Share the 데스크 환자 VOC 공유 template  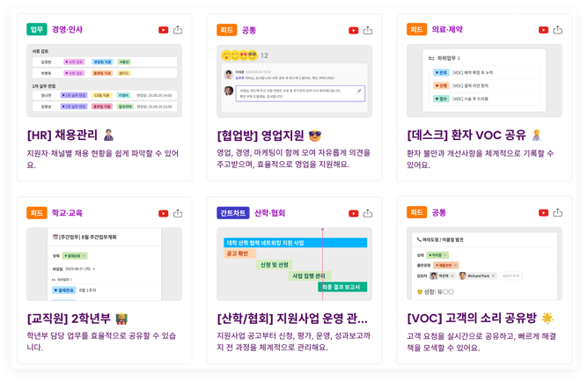pyautogui.click(x=558, y=30)
